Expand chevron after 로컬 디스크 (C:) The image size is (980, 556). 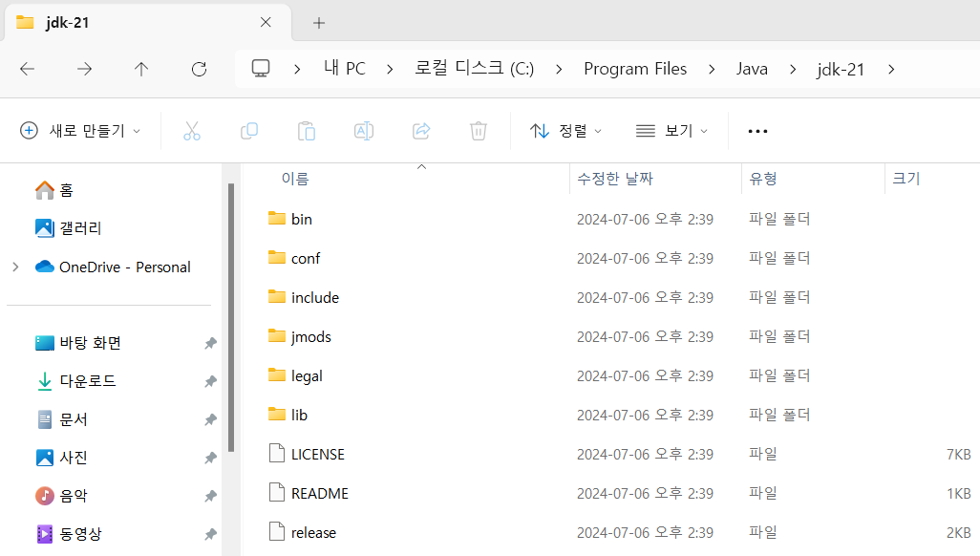(x=559, y=69)
